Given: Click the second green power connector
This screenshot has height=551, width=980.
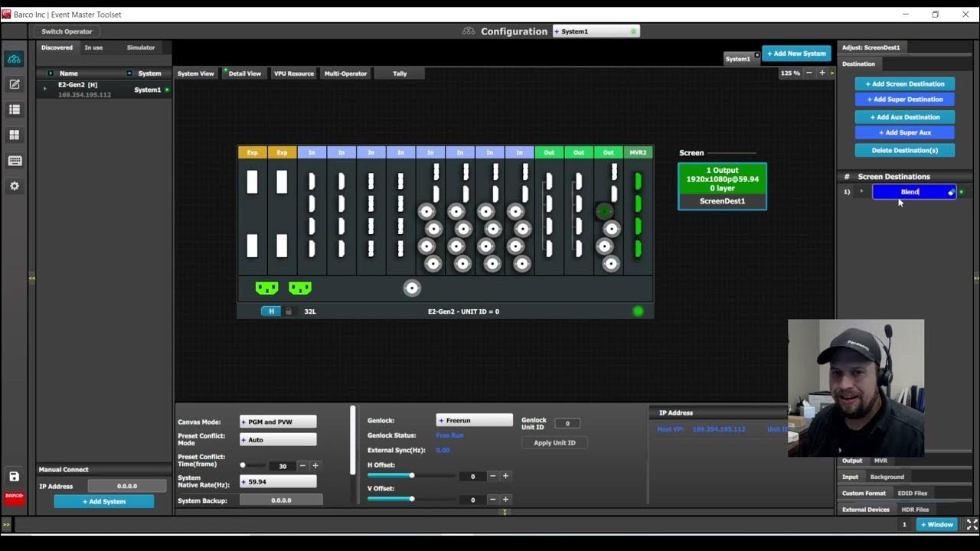Looking at the screenshot, I should pos(300,288).
